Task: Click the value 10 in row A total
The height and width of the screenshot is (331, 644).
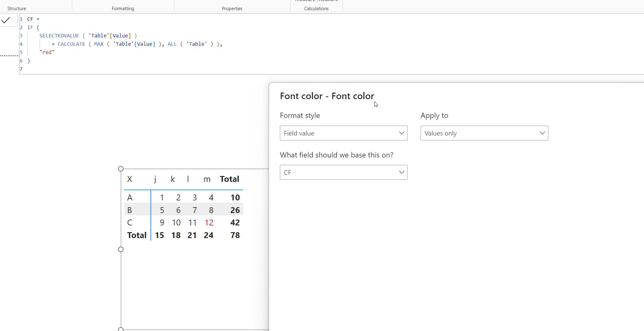Action: 235,198
